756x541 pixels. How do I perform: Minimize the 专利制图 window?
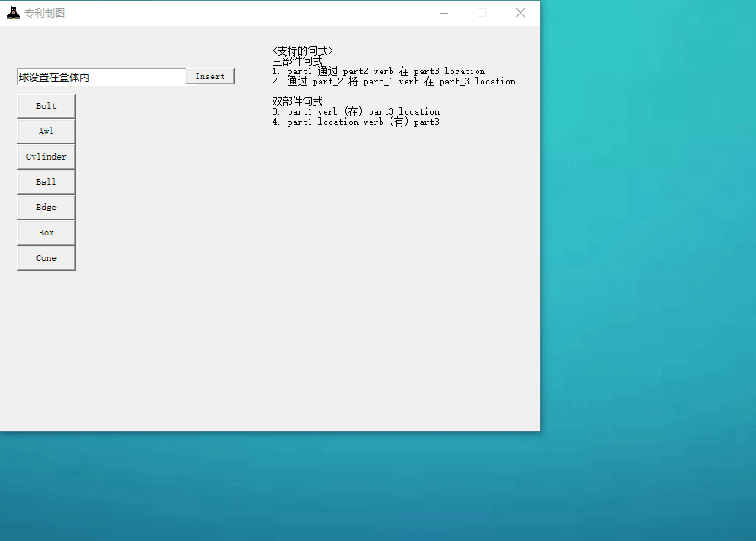click(x=443, y=13)
